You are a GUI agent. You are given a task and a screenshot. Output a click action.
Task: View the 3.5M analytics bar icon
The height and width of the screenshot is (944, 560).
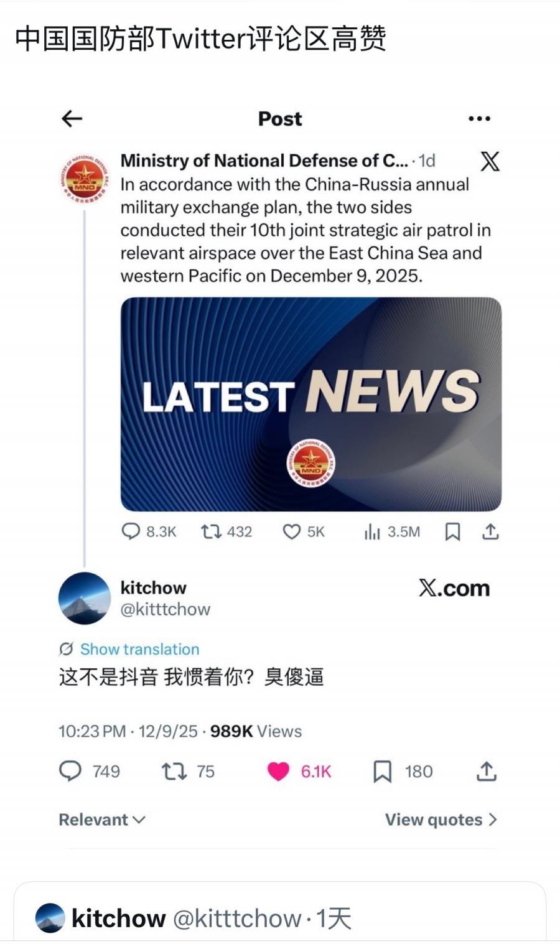coord(372,531)
